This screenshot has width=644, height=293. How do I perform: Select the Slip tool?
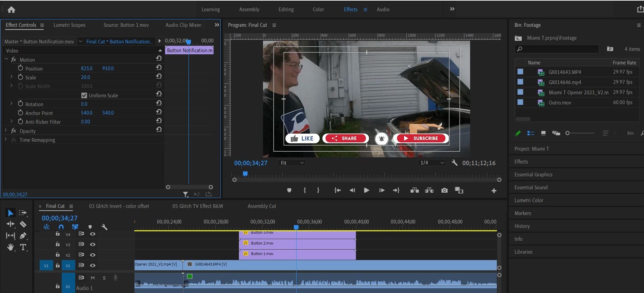[x=11, y=235]
